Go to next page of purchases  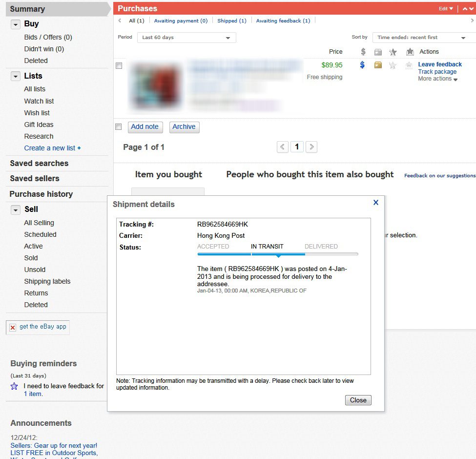(311, 147)
